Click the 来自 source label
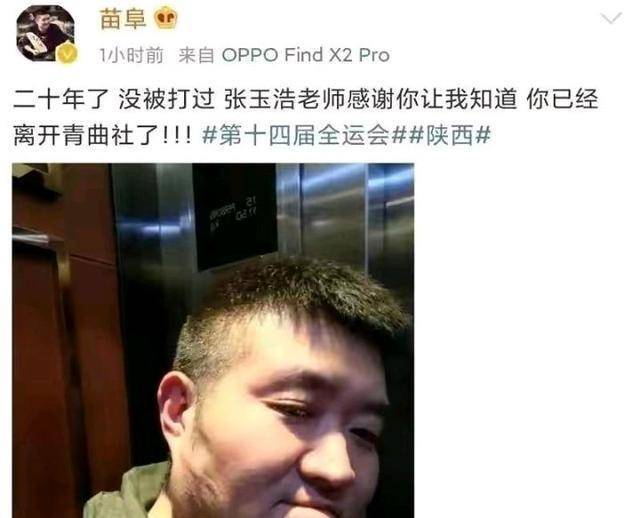The width and height of the screenshot is (640, 518). point(196,55)
